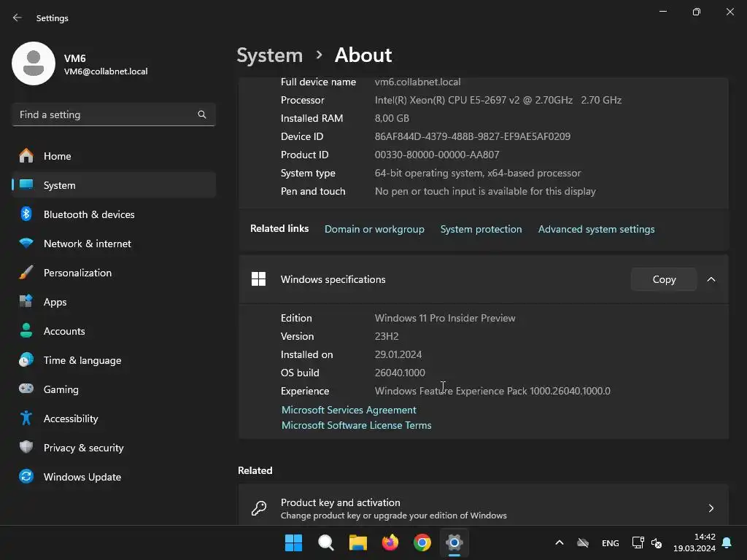This screenshot has height=560, width=747.
Task: Click the Bluetooth icon in sidebar
Action: pos(26,214)
